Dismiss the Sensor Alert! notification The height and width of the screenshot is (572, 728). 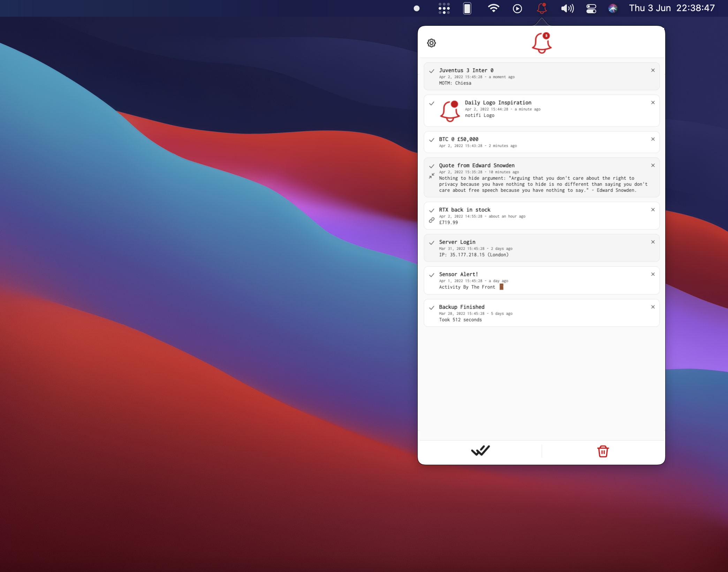(653, 274)
